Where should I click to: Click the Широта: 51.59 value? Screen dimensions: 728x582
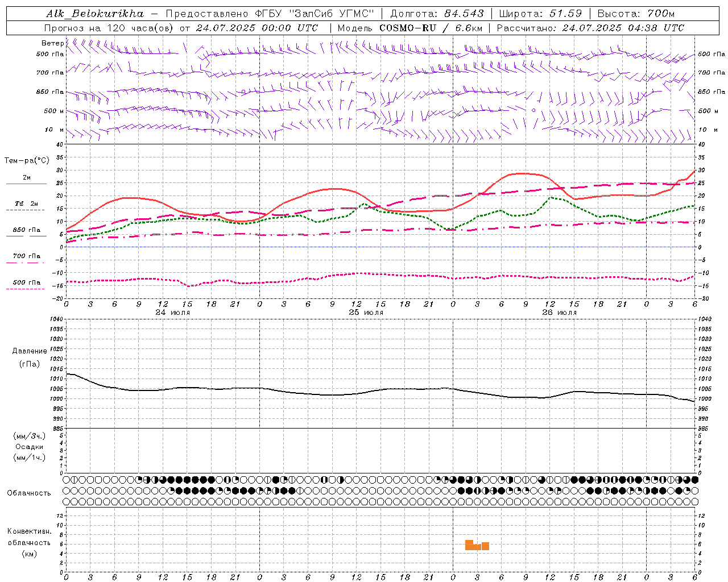(540, 14)
